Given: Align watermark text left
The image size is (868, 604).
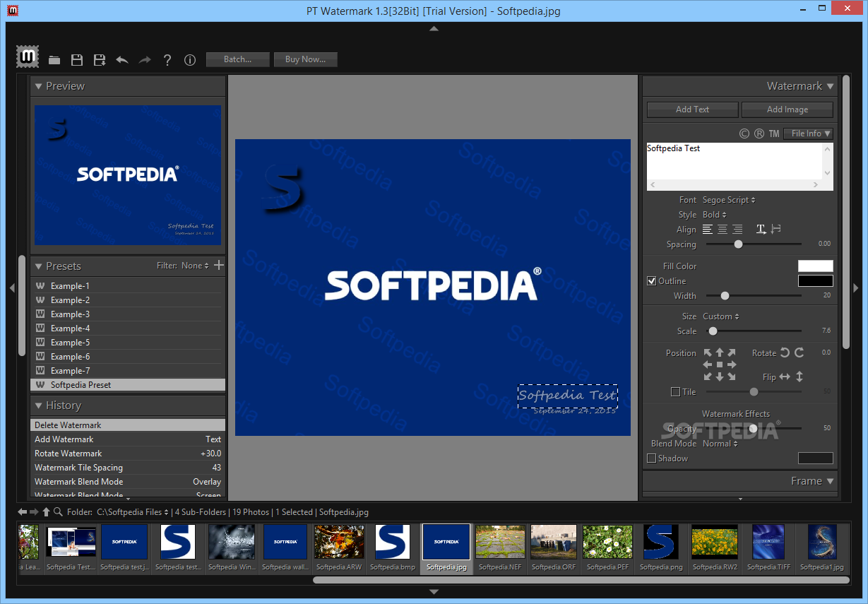Looking at the screenshot, I should [x=708, y=230].
